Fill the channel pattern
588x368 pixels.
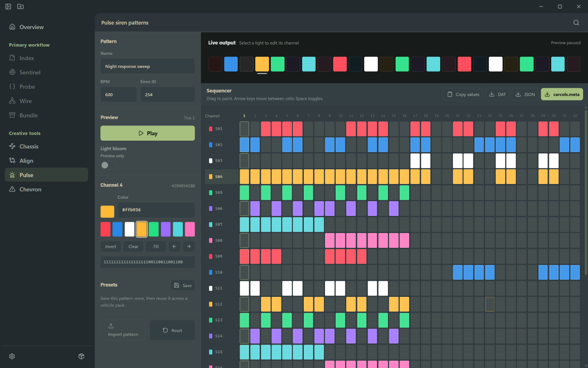coord(156,247)
